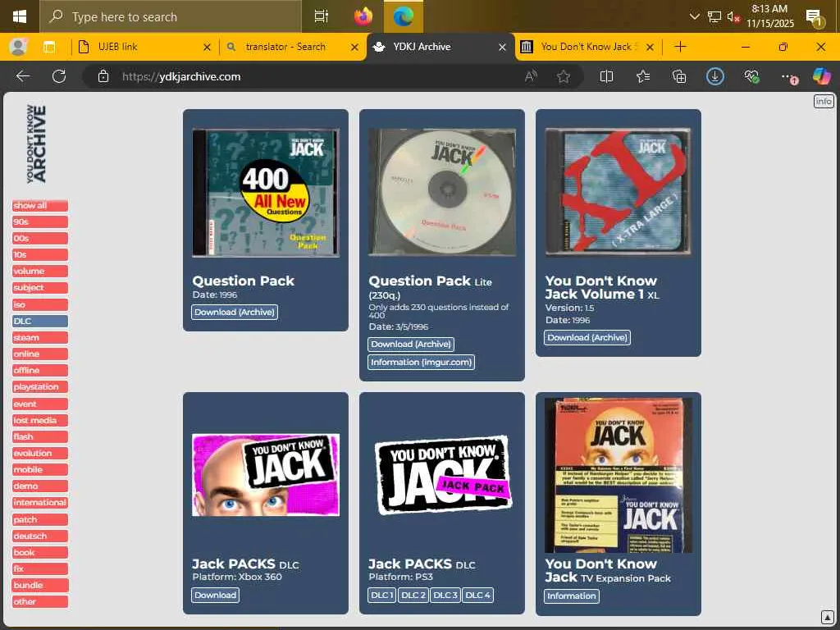840x630 pixels.
Task: Open Browser essentials heart icon
Action: pyautogui.click(x=751, y=76)
